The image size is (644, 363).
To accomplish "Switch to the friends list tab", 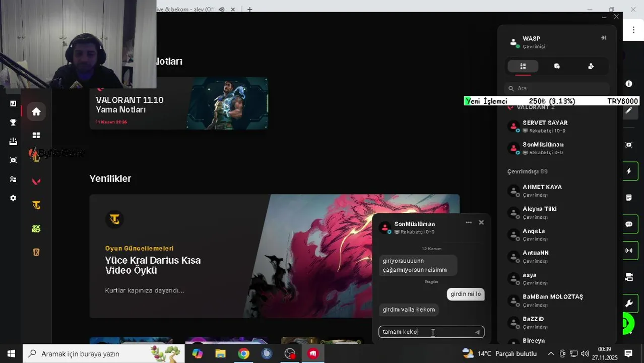I will pos(523,66).
